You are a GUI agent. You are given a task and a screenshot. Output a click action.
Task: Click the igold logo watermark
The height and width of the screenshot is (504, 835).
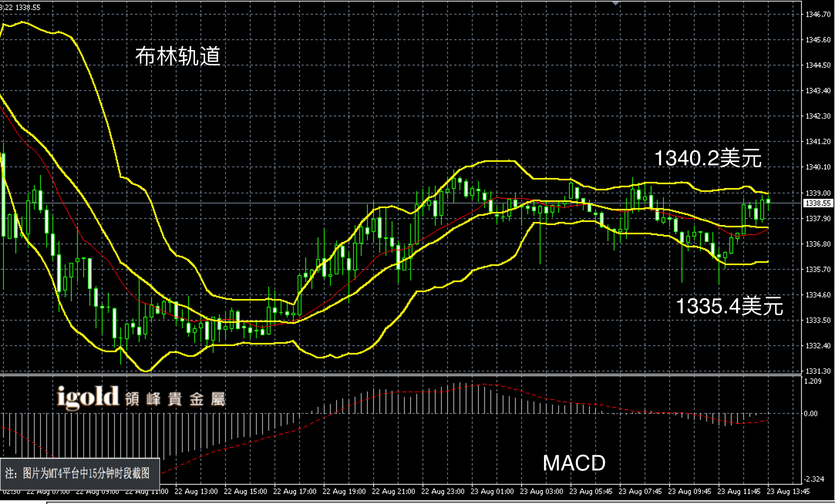pos(88,397)
